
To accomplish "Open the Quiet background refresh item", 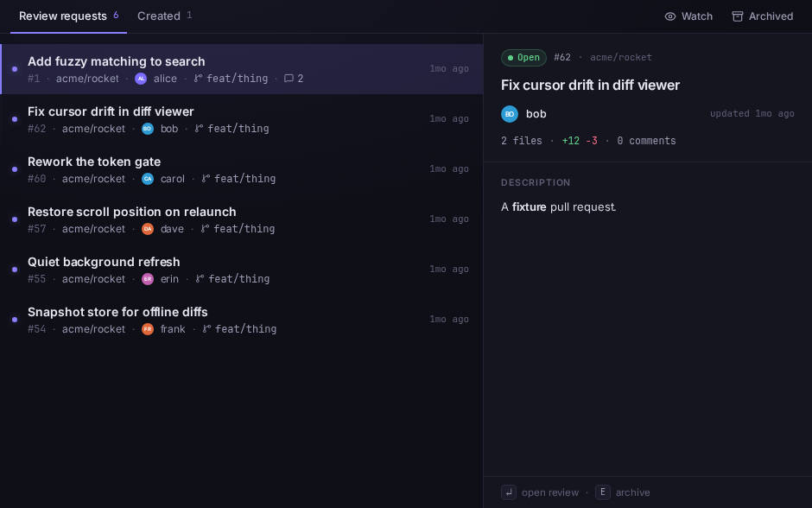I will (241, 270).
